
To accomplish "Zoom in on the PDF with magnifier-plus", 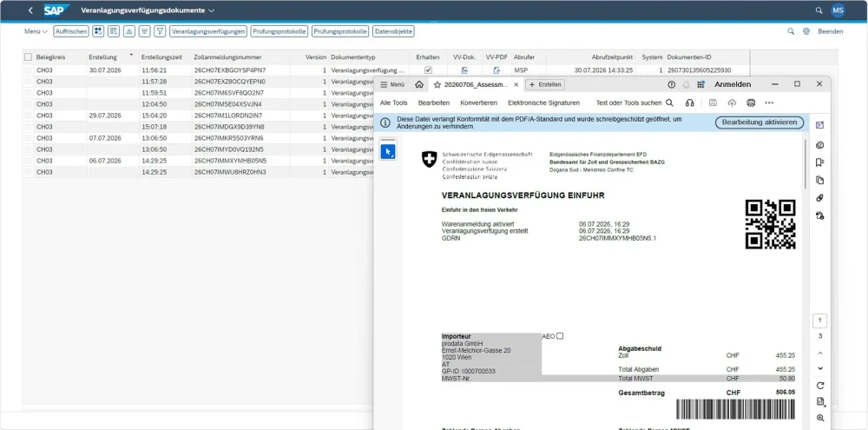I will click(820, 418).
